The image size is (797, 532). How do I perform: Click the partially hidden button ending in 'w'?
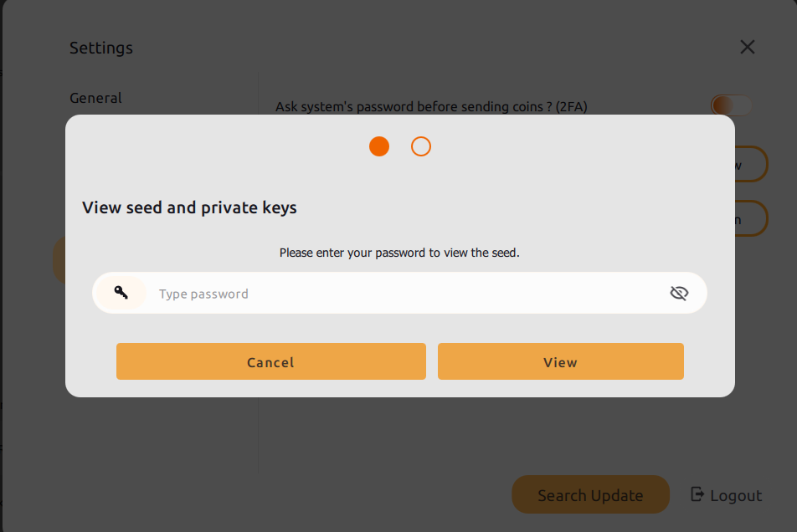coord(752,164)
